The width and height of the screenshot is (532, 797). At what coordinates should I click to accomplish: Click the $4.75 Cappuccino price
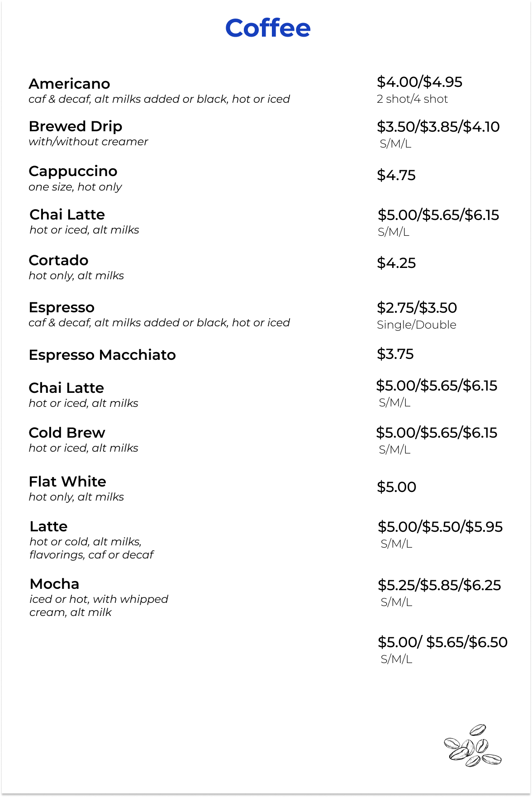point(396,175)
